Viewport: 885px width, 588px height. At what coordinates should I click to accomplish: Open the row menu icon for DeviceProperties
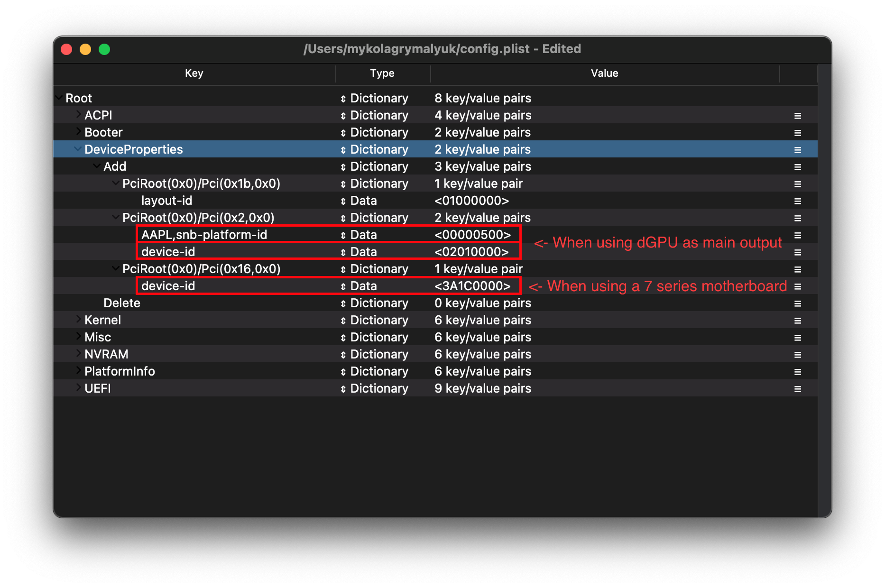click(798, 150)
